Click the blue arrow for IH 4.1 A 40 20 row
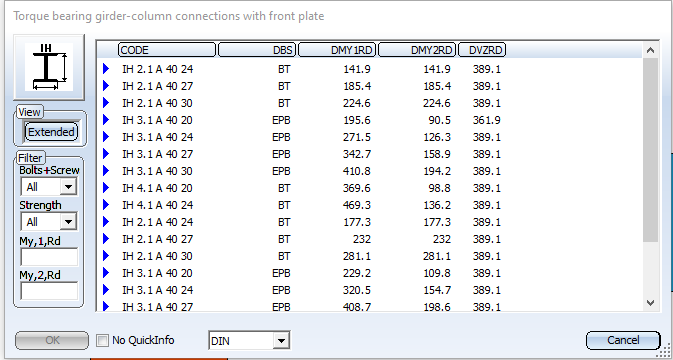The image size is (673, 360). [x=106, y=188]
